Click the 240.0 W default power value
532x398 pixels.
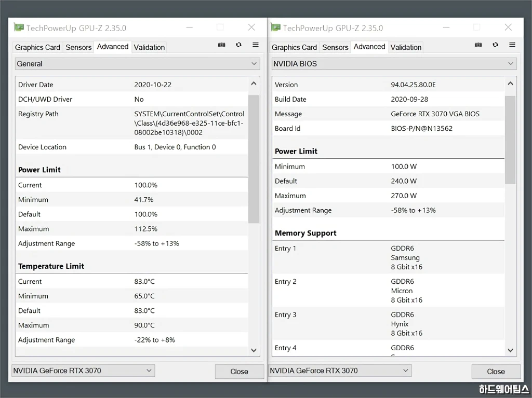(403, 181)
